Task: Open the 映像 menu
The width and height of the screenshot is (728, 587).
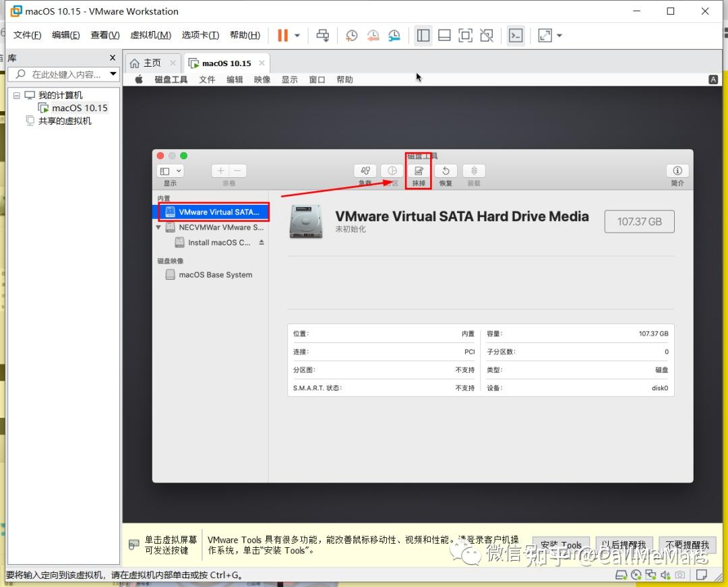Action: tap(262, 80)
